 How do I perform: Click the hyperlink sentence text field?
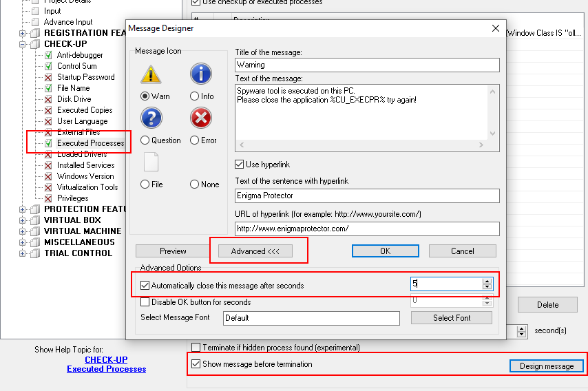pyautogui.click(x=367, y=195)
